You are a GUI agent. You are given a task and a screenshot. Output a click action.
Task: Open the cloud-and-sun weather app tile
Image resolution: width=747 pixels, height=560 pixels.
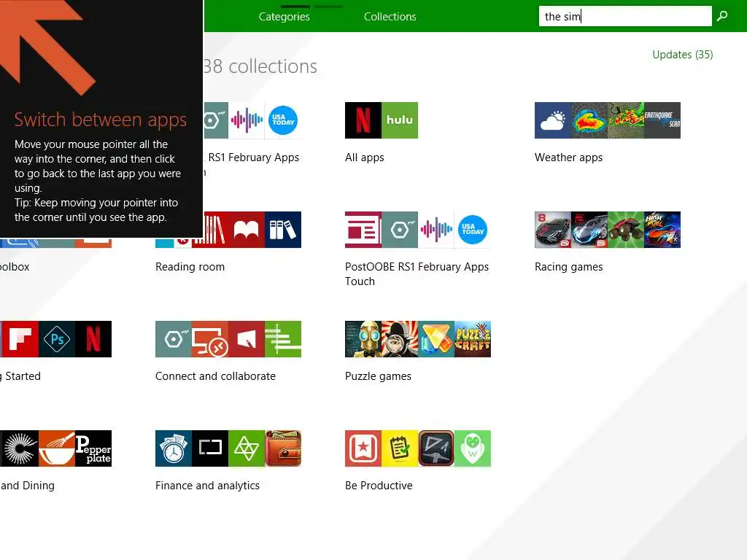[553, 120]
